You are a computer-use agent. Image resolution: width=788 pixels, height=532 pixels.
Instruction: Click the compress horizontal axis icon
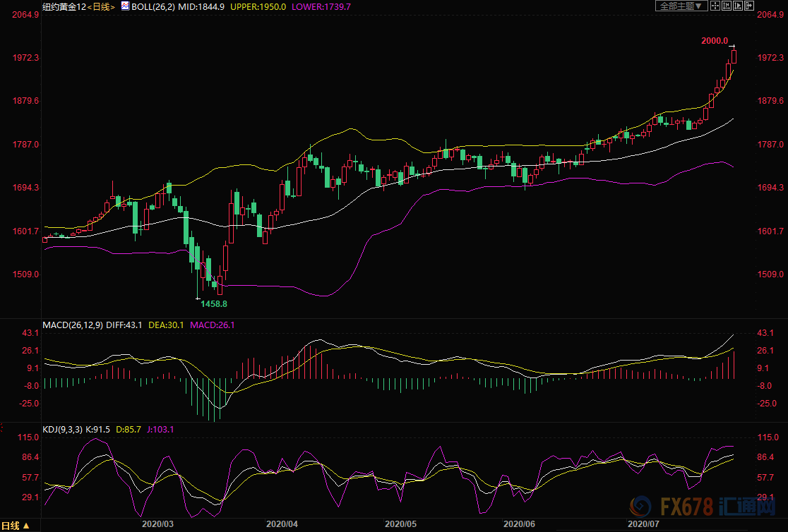click(x=726, y=6)
